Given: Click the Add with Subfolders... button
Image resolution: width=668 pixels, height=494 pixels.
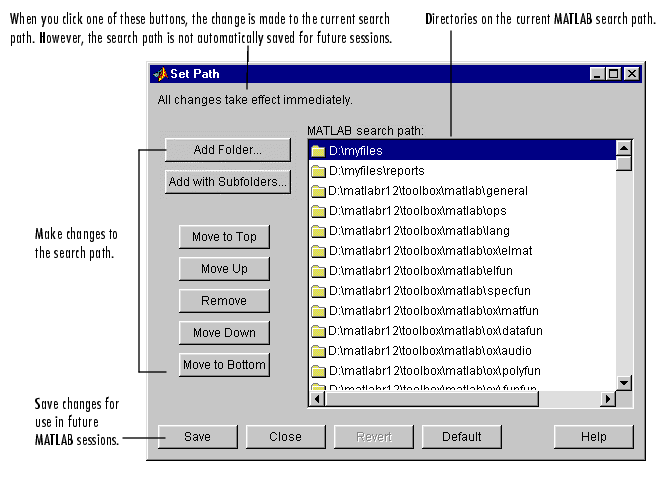Looking at the screenshot, I should [x=228, y=182].
